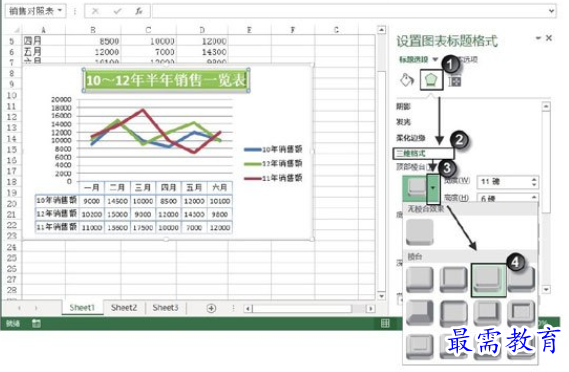Select the 11年销售额 legend entry
This screenshot has width=569, height=372.
(x=273, y=178)
